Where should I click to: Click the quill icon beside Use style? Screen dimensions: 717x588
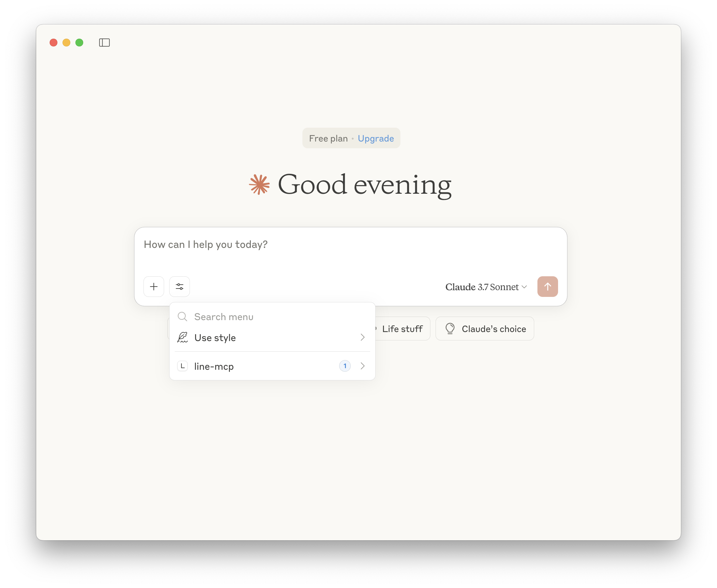pyautogui.click(x=182, y=337)
